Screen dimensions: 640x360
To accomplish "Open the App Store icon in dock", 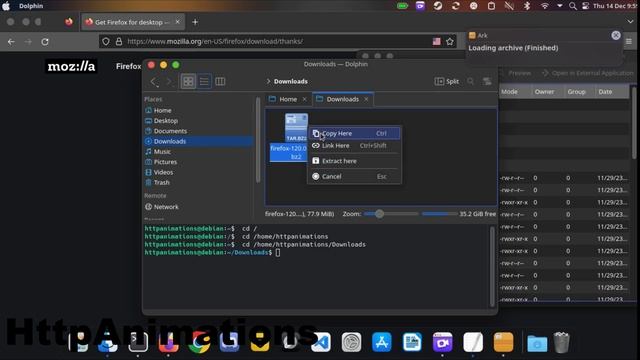I will [x=382, y=342].
